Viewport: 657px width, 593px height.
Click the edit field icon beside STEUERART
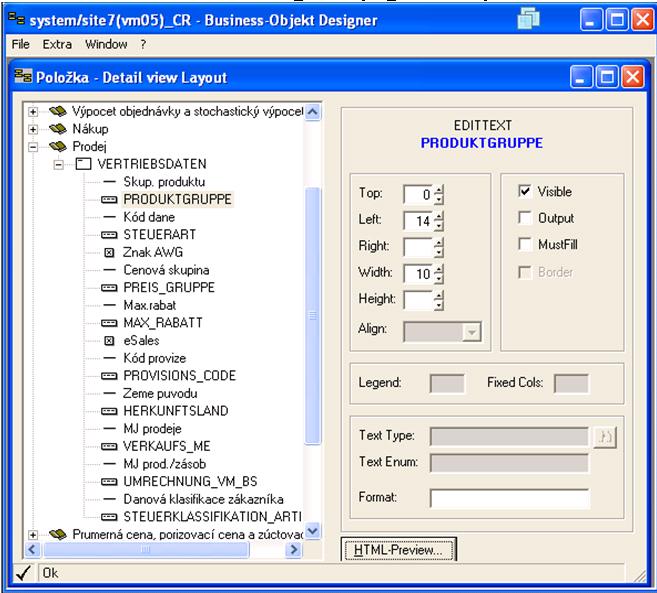click(109, 235)
